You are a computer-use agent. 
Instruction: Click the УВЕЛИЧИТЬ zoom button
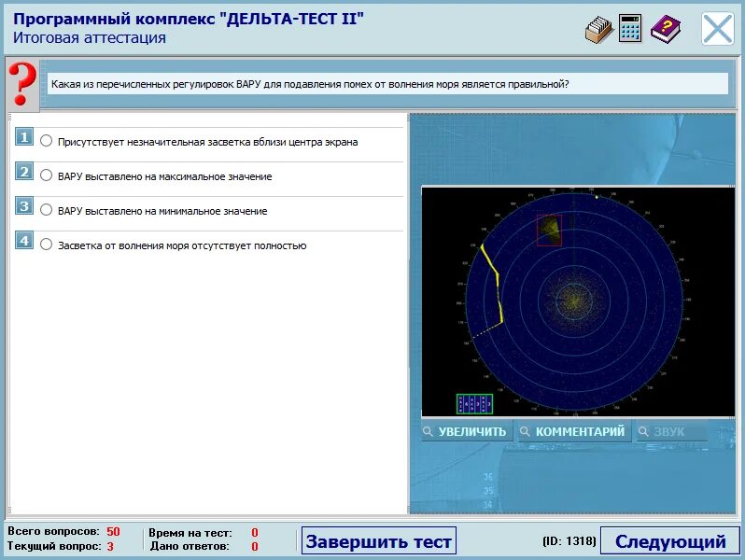click(466, 431)
